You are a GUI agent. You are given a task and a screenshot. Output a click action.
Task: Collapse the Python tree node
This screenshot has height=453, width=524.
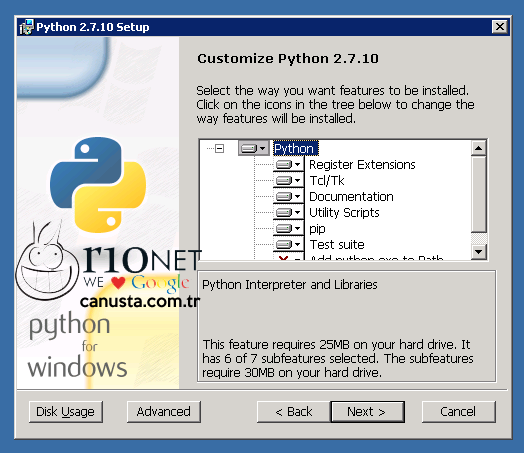click(x=220, y=148)
